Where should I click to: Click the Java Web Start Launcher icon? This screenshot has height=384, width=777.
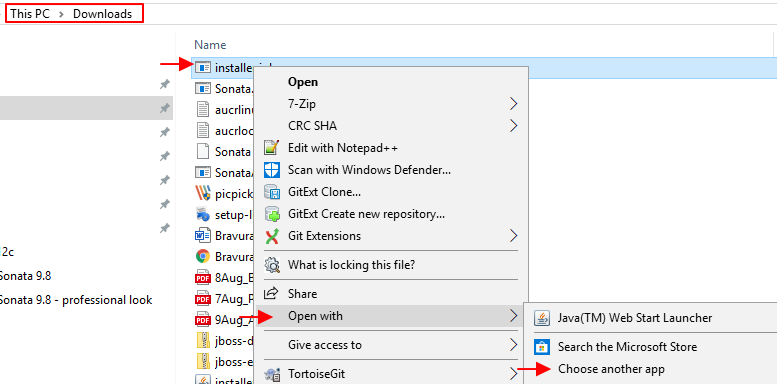pyautogui.click(x=542, y=318)
